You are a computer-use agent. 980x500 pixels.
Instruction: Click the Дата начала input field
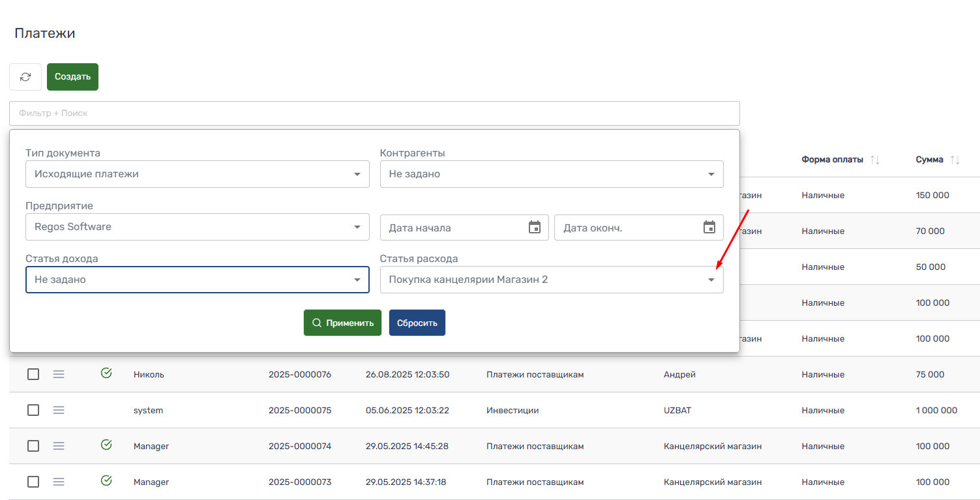tap(453, 228)
